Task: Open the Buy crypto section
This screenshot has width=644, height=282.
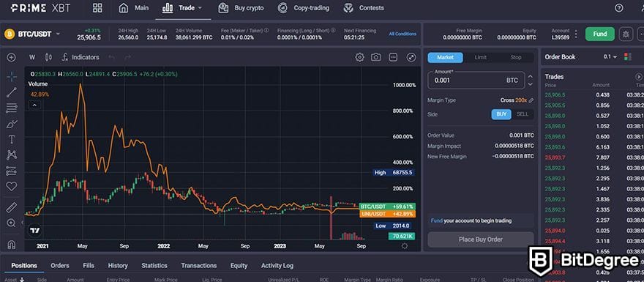Action: pos(241,8)
